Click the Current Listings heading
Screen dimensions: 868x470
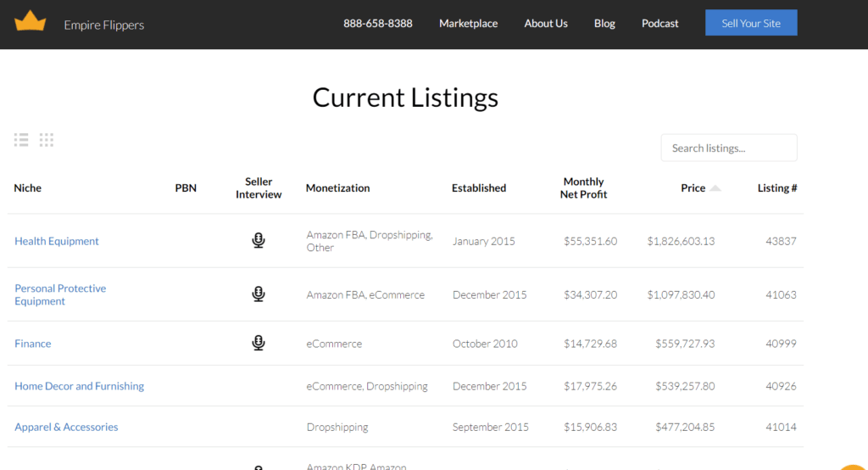click(405, 98)
